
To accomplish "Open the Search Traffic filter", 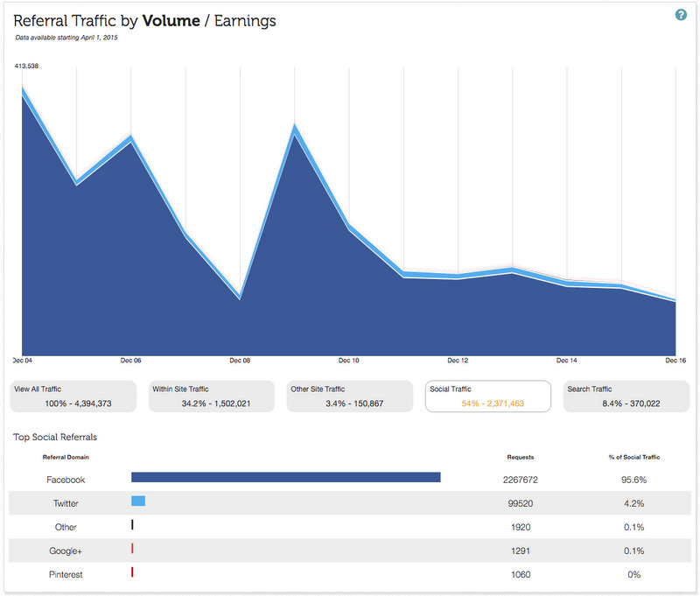I will click(626, 396).
